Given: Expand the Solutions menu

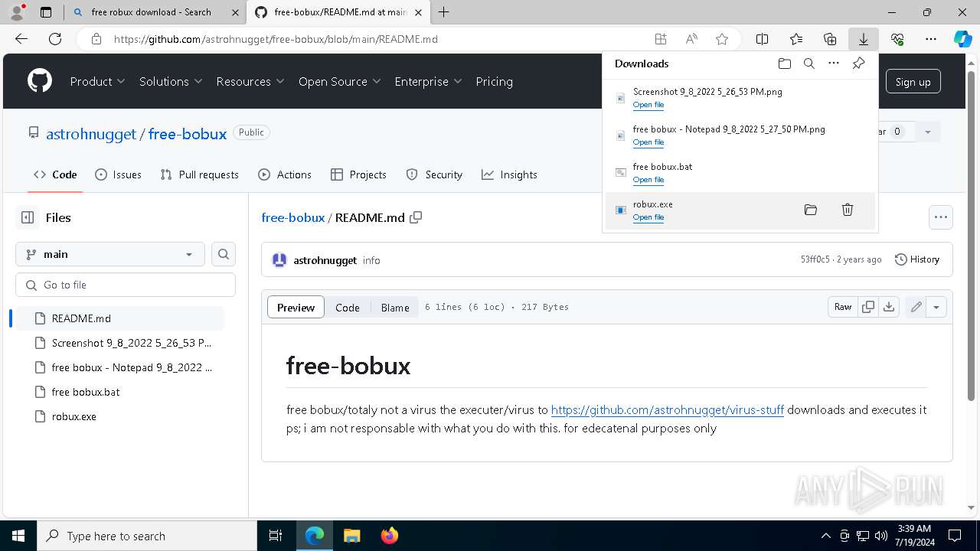Looking at the screenshot, I should pos(171,81).
